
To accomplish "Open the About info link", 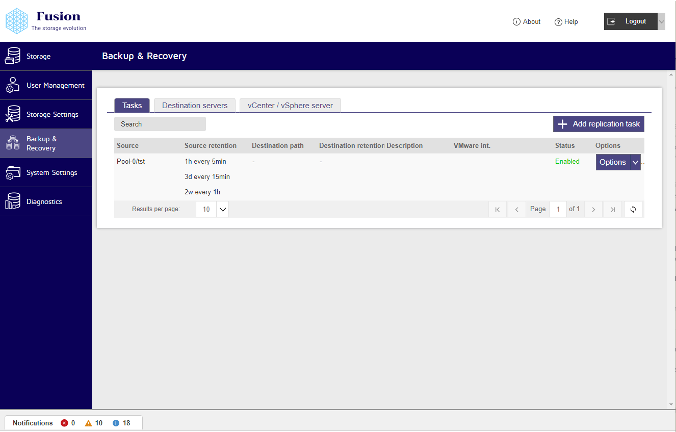I will coord(526,21).
